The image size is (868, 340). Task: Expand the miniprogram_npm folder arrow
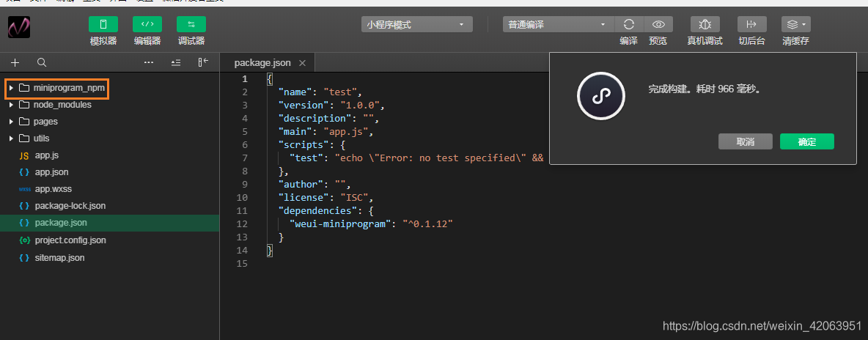coord(11,88)
